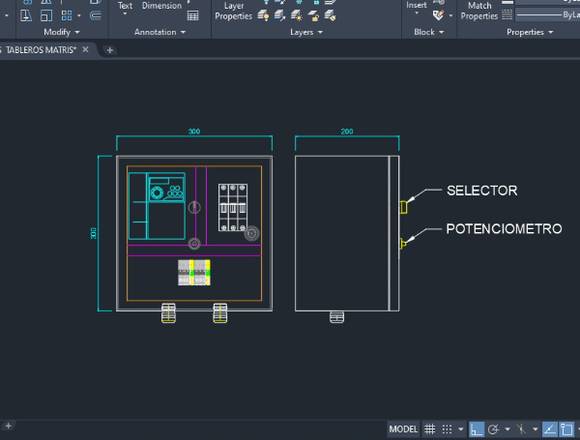Toggle Snap mode dotted grid icon
Image resolution: width=580 pixels, height=440 pixels.
click(x=447, y=429)
